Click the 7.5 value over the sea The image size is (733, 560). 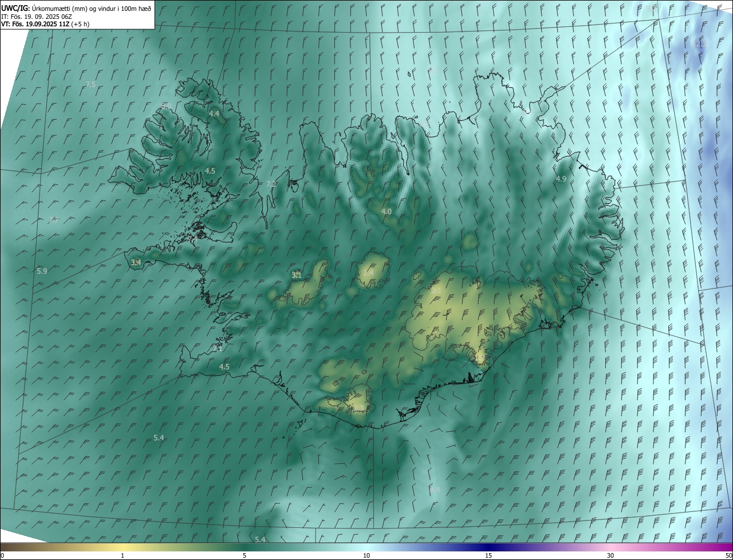pos(90,85)
